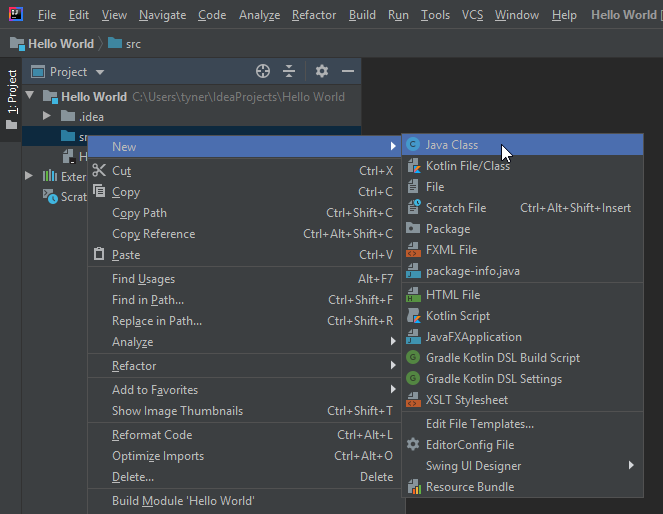
Task: Click Edit File Templates...
Action: (x=479, y=424)
